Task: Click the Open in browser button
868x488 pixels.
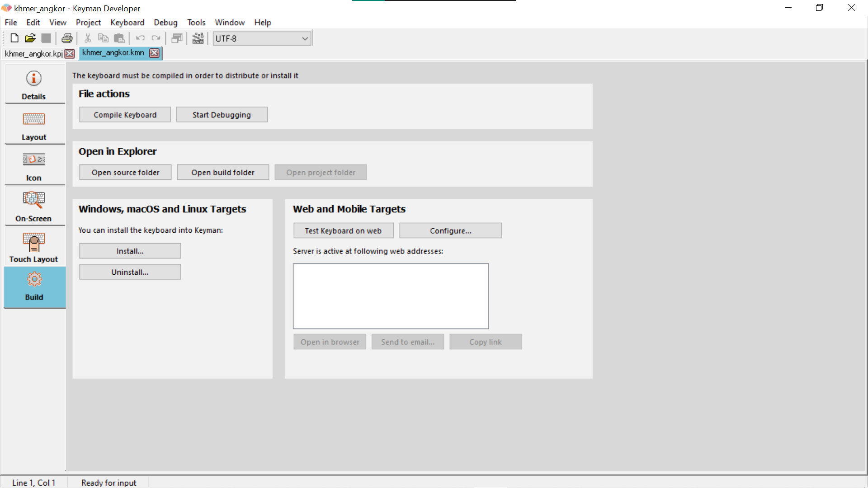Action: (330, 342)
